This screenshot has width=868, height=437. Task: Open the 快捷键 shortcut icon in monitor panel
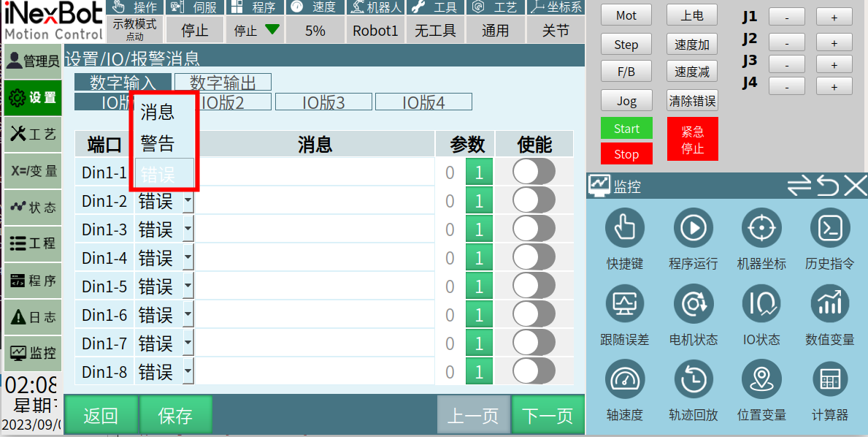624,229
